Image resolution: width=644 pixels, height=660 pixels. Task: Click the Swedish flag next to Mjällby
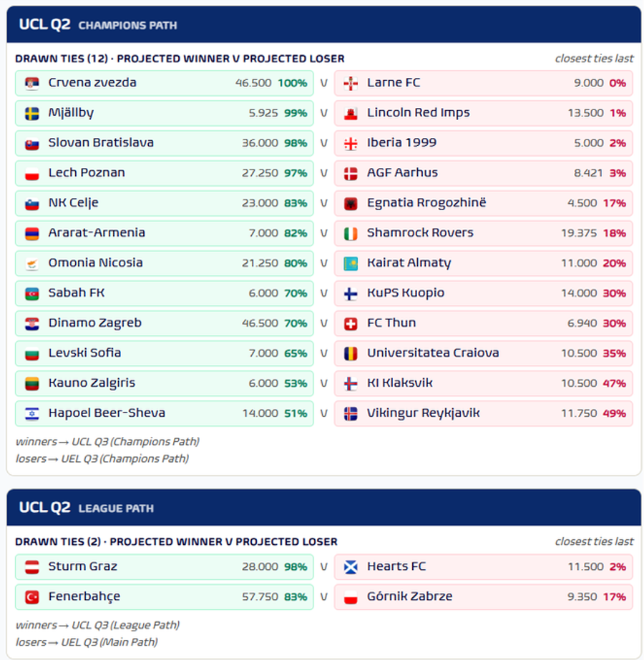click(x=32, y=113)
